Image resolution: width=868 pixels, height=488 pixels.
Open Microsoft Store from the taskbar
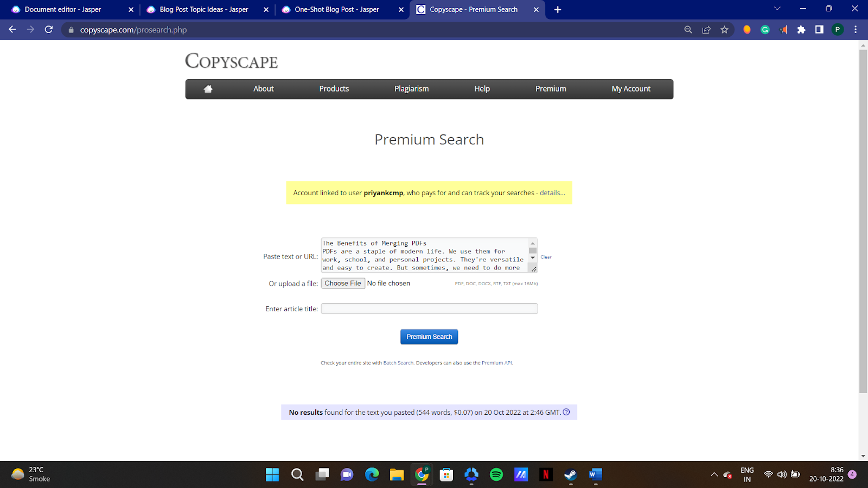coord(446,475)
